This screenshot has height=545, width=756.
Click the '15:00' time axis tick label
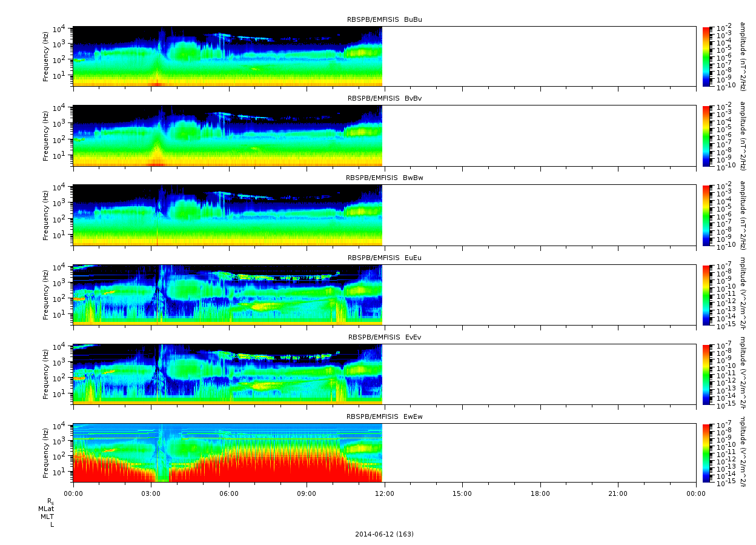pos(462,493)
